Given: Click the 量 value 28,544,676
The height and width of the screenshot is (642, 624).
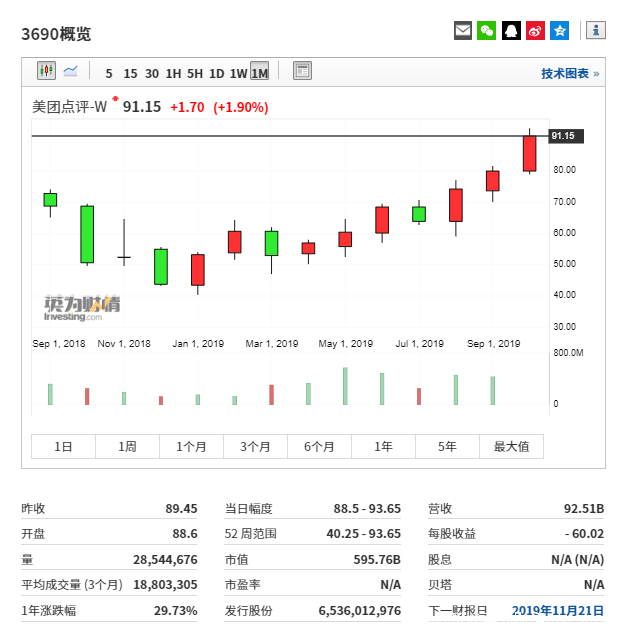Looking at the screenshot, I should (165, 560).
